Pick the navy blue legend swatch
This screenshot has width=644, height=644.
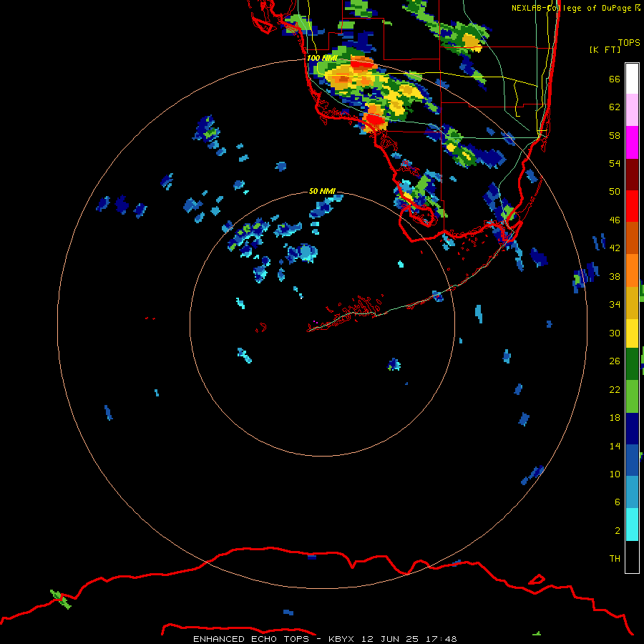[632, 429]
